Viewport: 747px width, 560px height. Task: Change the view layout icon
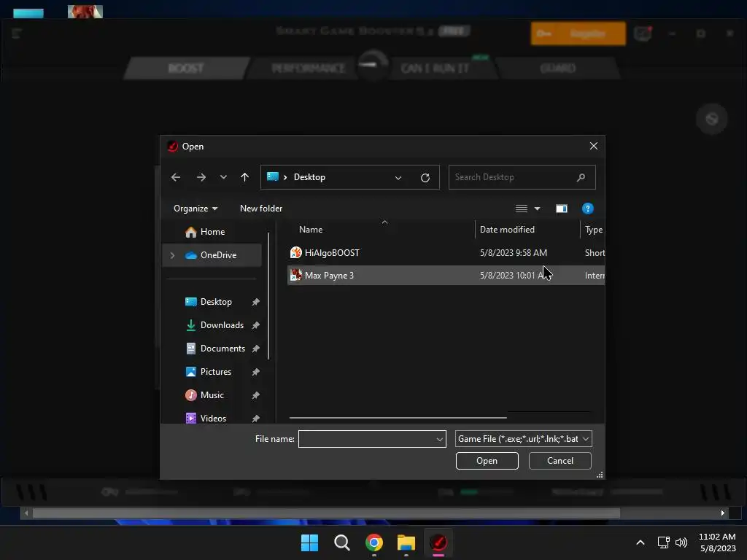pyautogui.click(x=521, y=209)
